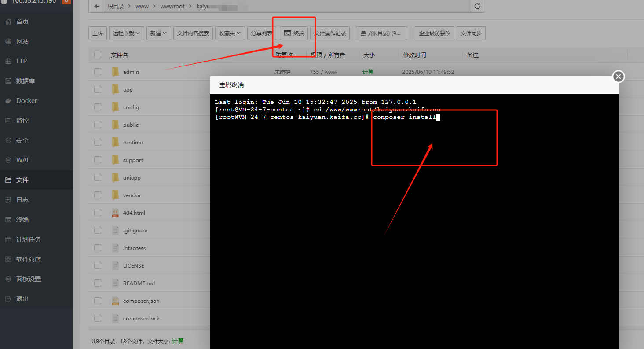Click the 根目录 breadcrumb segment

click(x=116, y=7)
